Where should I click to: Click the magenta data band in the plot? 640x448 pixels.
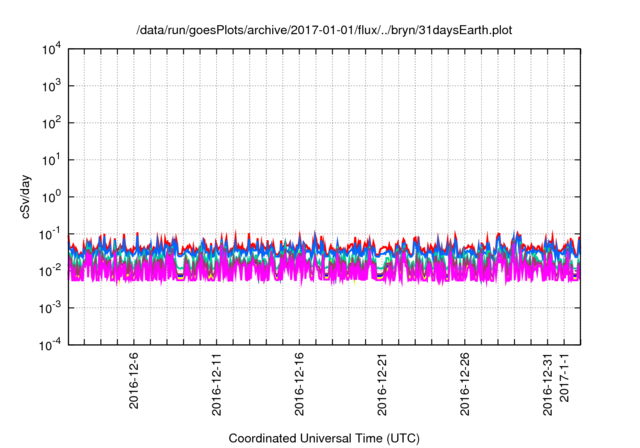coord(300,270)
